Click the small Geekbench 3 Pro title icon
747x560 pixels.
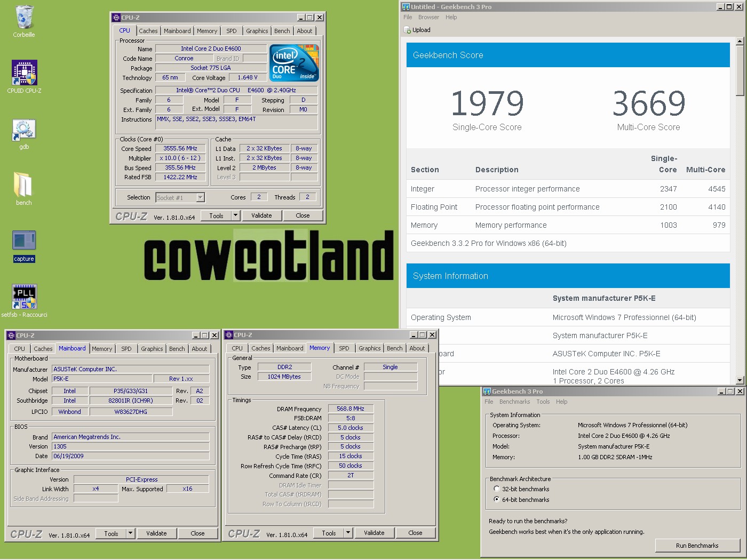[x=487, y=391]
